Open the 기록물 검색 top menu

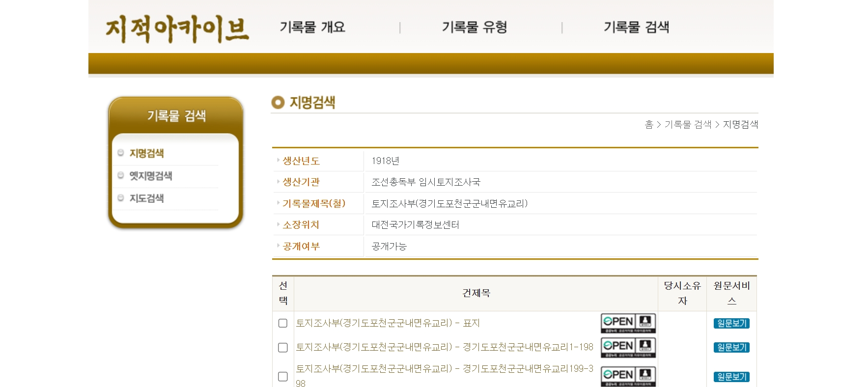click(636, 27)
